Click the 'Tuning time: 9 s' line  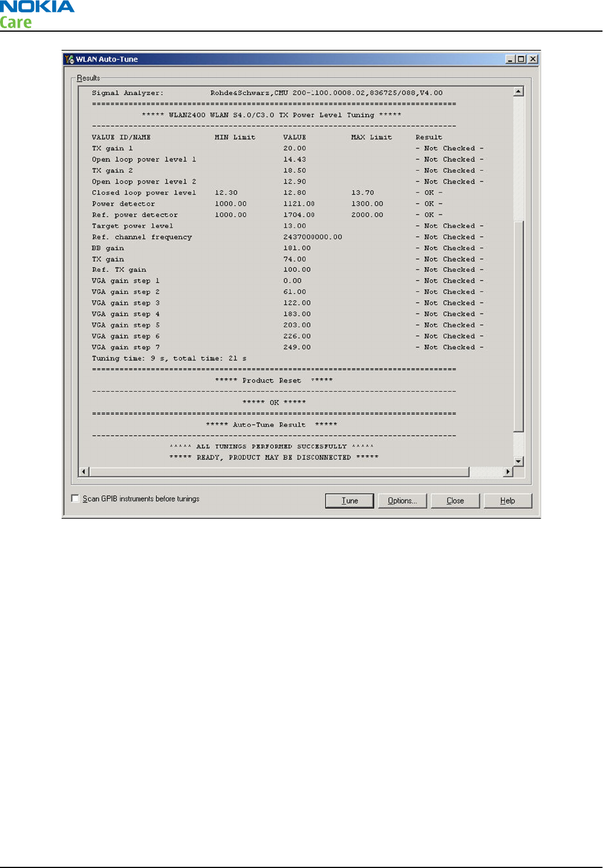pos(169,359)
